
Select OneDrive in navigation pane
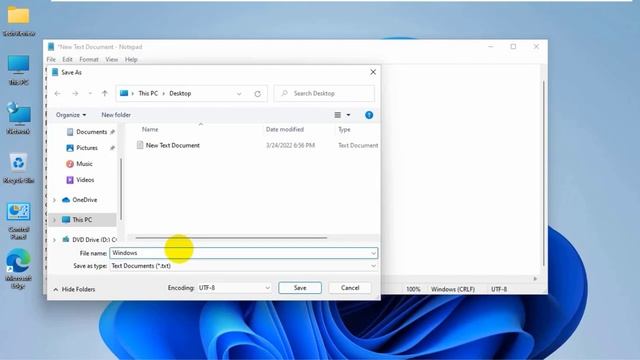pyautogui.click(x=84, y=200)
